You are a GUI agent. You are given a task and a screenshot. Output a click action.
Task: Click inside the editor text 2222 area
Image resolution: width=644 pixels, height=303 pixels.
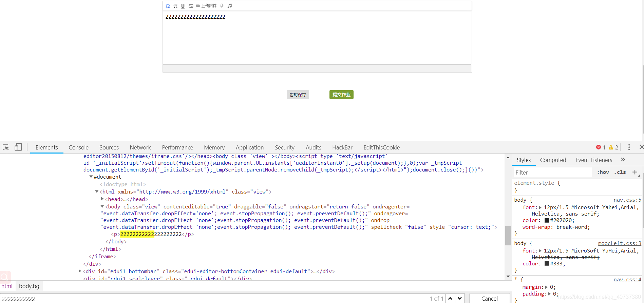click(x=195, y=17)
